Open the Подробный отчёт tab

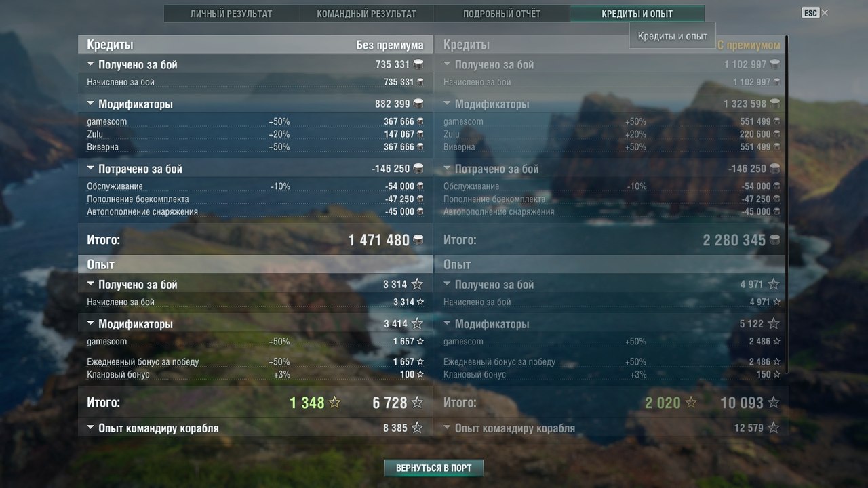(x=502, y=14)
